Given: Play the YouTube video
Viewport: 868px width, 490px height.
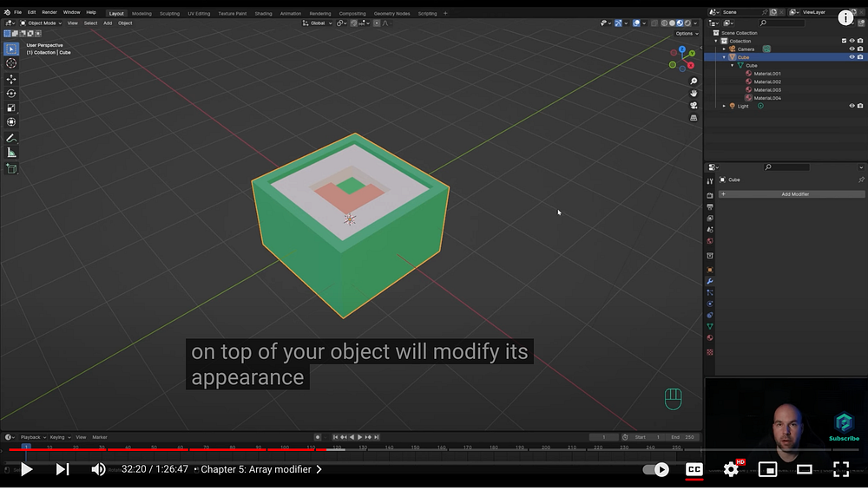Looking at the screenshot, I should coord(26,469).
